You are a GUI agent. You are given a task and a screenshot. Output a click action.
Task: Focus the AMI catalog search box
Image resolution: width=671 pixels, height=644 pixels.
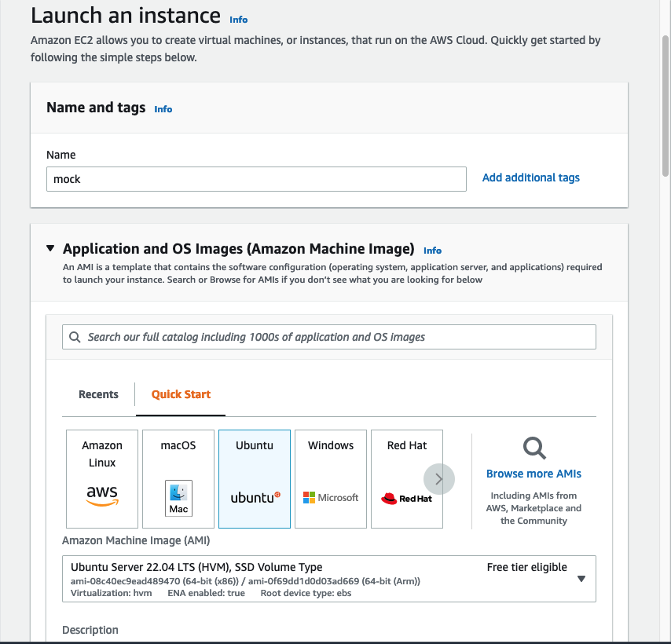click(328, 337)
